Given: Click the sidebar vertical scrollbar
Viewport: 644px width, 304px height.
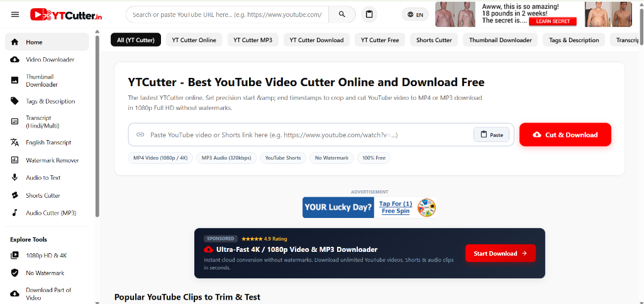Looking at the screenshot, I should coord(97,126).
